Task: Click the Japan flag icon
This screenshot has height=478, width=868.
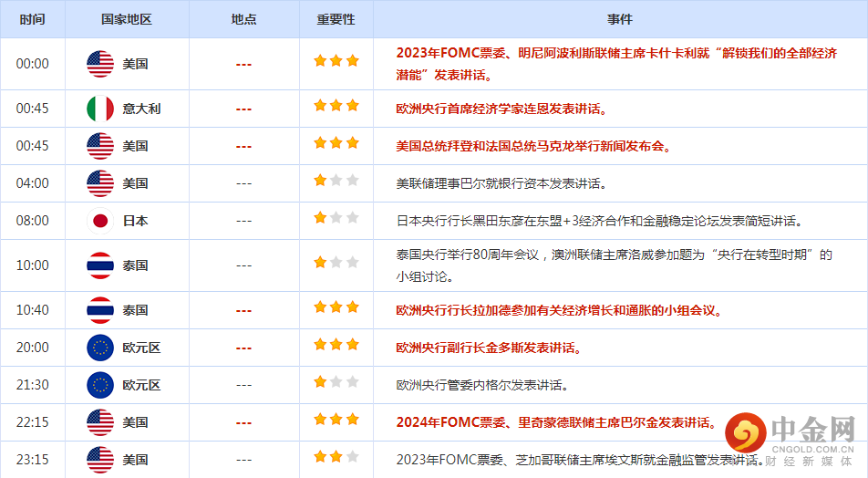Action: (x=100, y=221)
